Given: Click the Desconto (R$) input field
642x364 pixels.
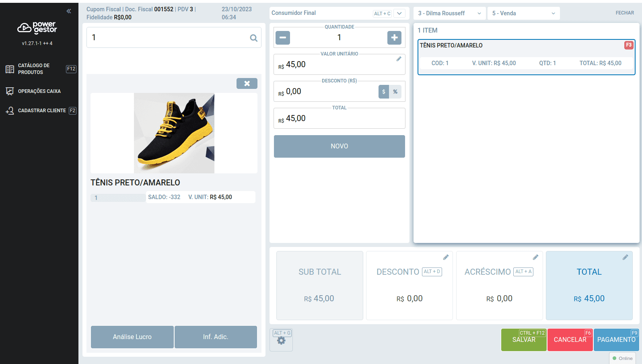Looking at the screenshot, I should pos(326,91).
